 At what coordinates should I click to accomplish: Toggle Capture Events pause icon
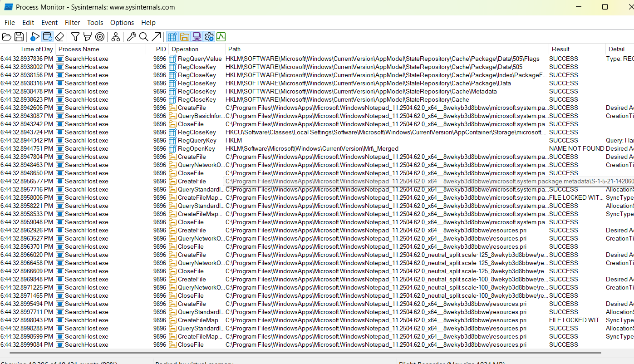tap(35, 37)
